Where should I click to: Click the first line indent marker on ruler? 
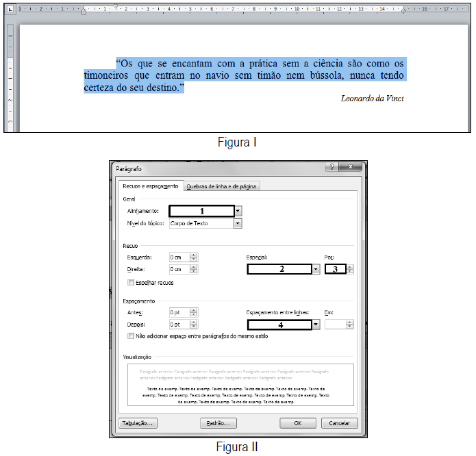pyautogui.click(x=116, y=6)
